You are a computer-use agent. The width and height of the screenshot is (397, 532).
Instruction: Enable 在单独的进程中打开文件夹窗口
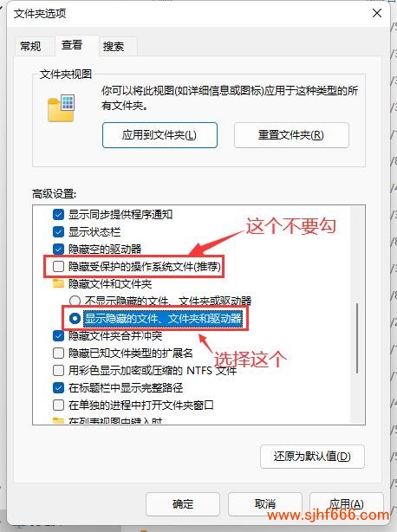point(58,405)
